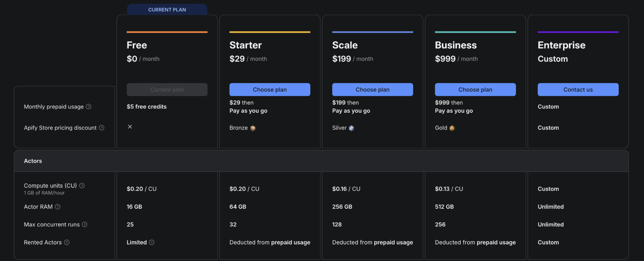The image size is (644, 261).
Task: Click the Business plan title
Action: click(456, 45)
